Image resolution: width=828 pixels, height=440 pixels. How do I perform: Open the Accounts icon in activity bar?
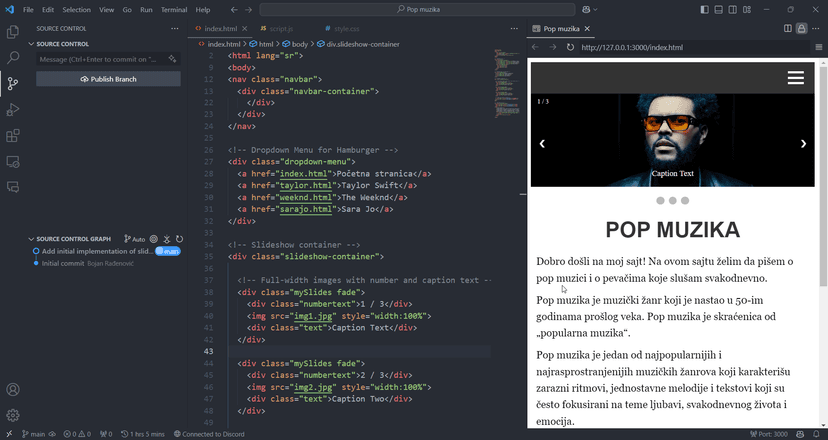click(x=13, y=390)
